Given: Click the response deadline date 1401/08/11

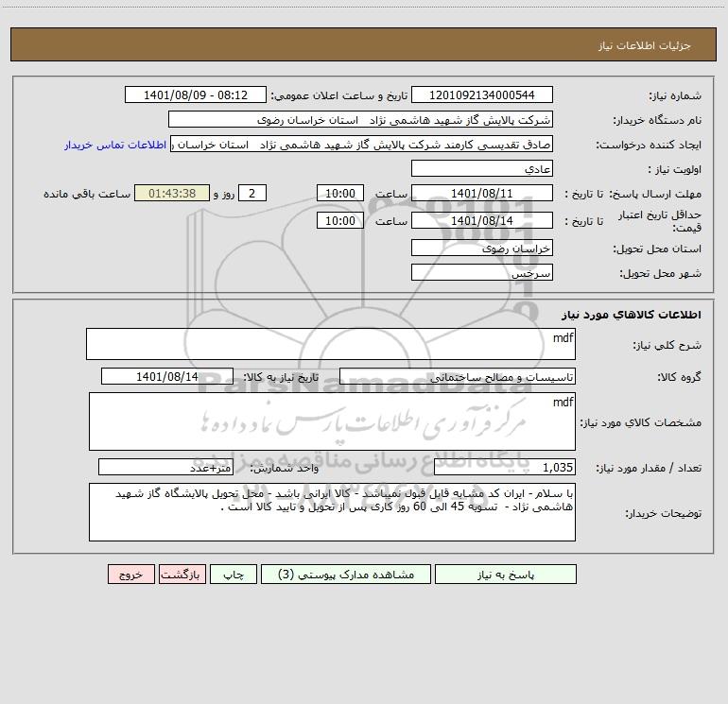Looking at the screenshot, I should tap(482, 193).
